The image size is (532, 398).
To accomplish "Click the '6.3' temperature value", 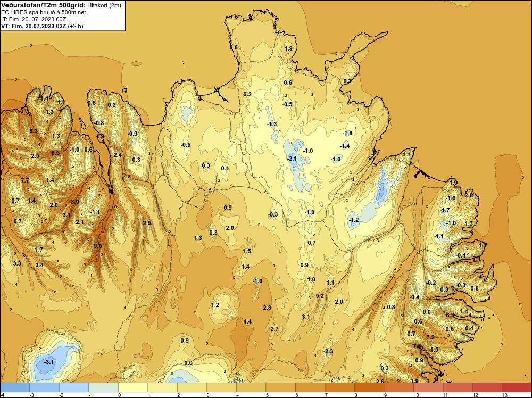I will pyautogui.click(x=450, y=315).
